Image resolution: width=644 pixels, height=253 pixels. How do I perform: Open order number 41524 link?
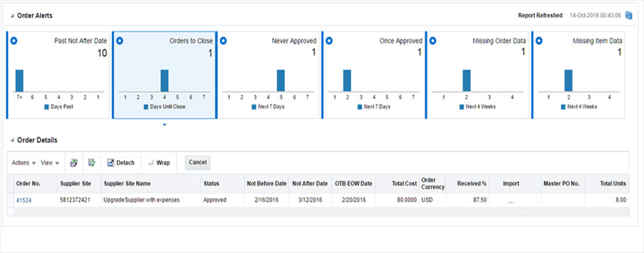pyautogui.click(x=24, y=200)
